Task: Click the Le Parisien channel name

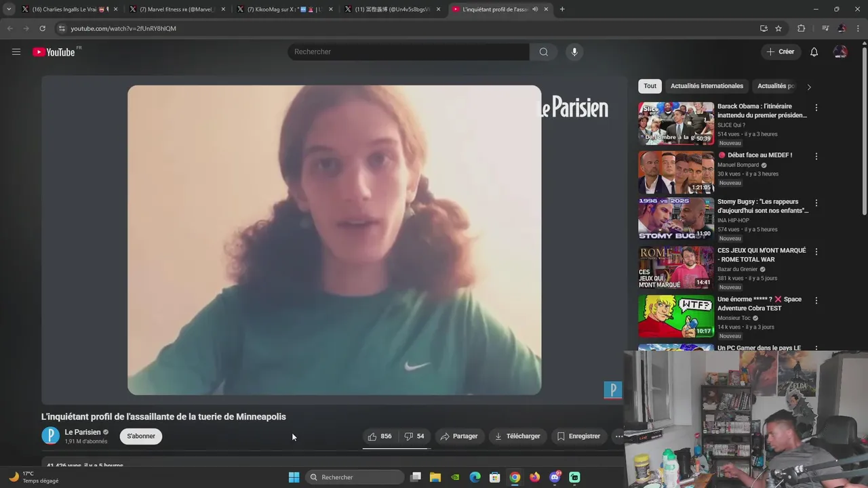Action: [x=83, y=432]
